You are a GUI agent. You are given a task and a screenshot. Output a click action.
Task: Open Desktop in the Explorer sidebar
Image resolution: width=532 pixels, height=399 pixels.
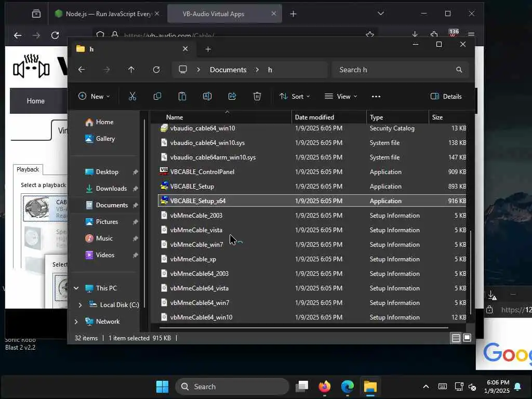pyautogui.click(x=107, y=171)
